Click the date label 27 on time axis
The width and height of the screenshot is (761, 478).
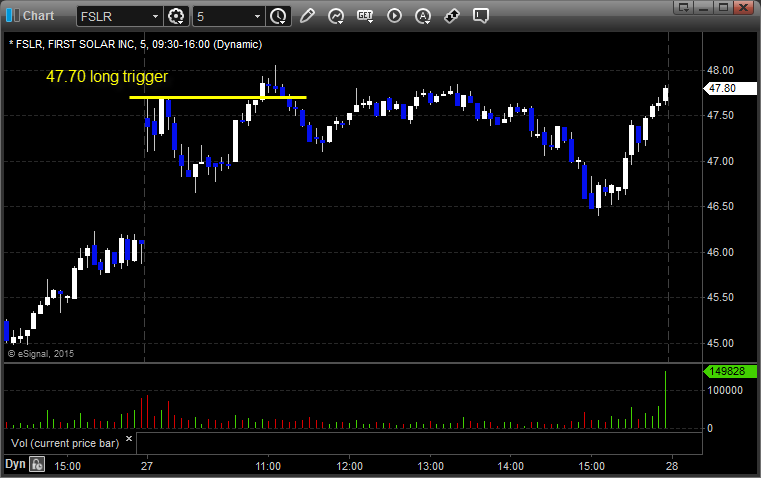(x=147, y=466)
